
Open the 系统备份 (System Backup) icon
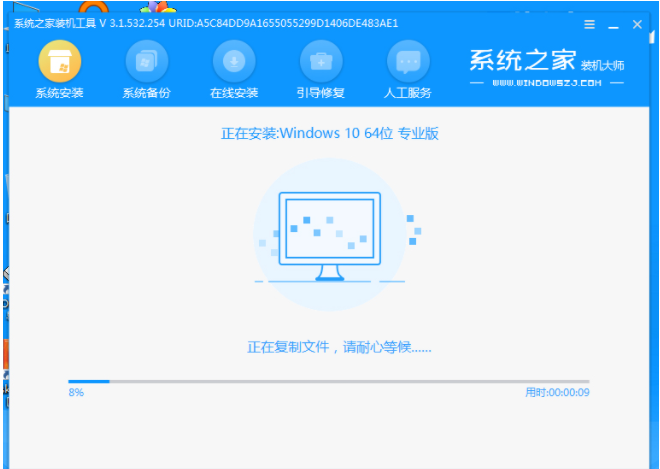146,62
